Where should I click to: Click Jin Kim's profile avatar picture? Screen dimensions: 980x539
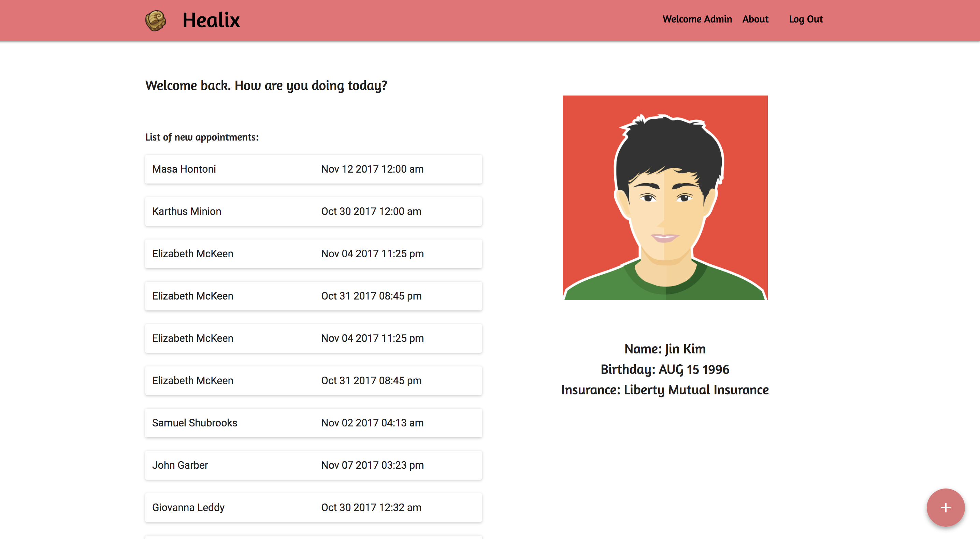(665, 198)
